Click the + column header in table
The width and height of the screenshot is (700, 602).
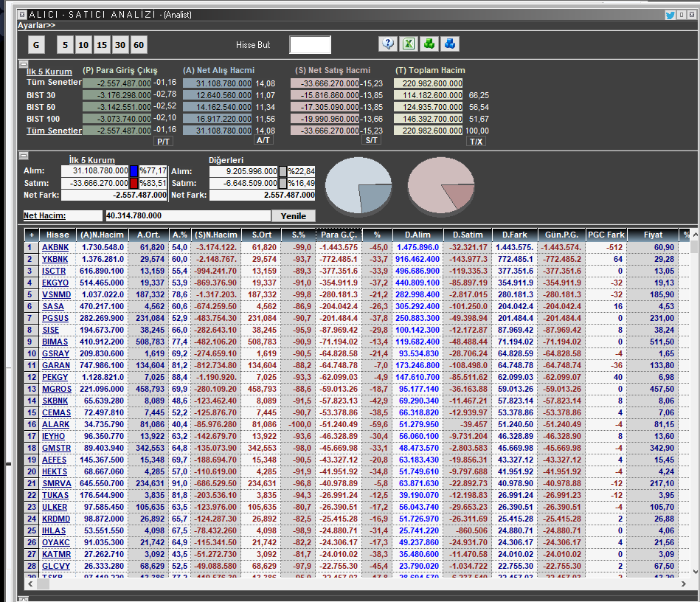31,235
